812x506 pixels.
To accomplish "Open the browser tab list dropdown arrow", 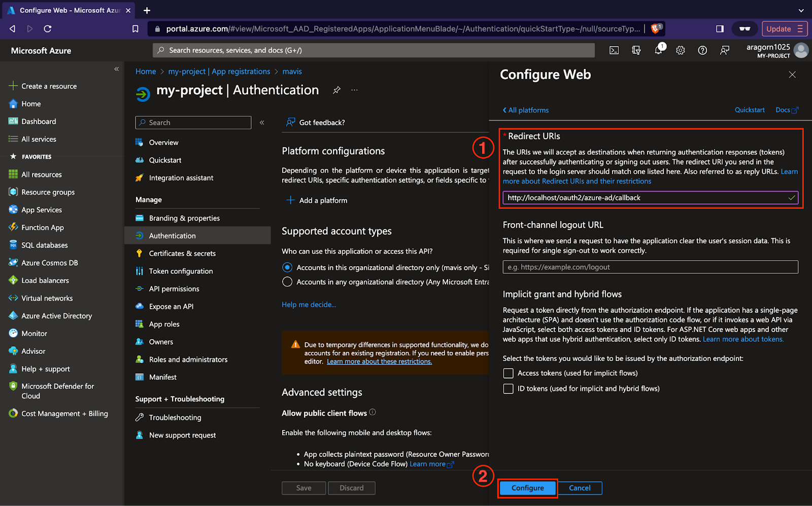I will [x=801, y=10].
